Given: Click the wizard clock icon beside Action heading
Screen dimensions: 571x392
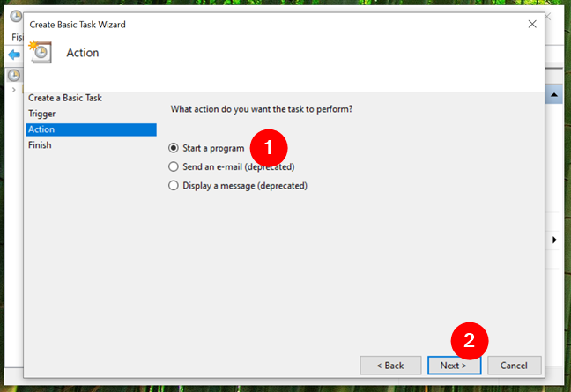Looking at the screenshot, I should point(41,53).
